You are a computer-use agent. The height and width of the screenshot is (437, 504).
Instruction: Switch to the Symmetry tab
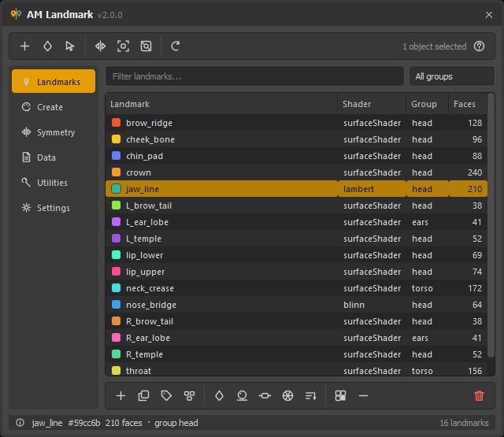pos(54,132)
